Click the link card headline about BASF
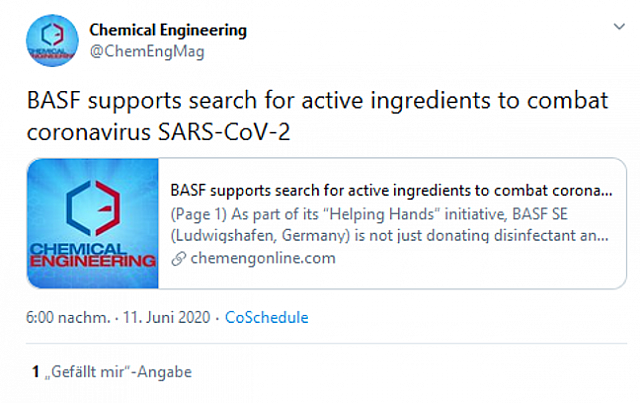Viewport: 640px width, 403px height. tap(391, 191)
